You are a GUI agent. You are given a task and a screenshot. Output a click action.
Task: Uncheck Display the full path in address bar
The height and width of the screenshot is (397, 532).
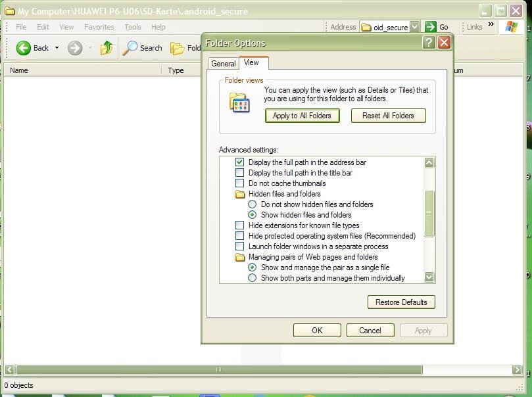pos(239,162)
